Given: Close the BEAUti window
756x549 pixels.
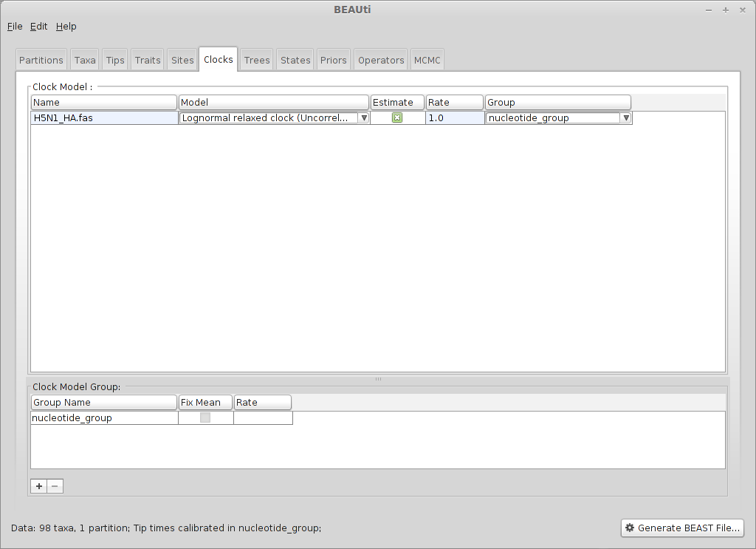Looking at the screenshot, I should 743,10.
